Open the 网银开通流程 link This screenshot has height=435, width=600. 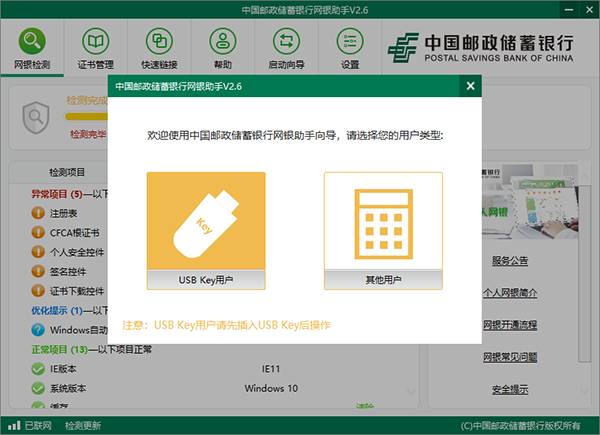click(x=510, y=325)
